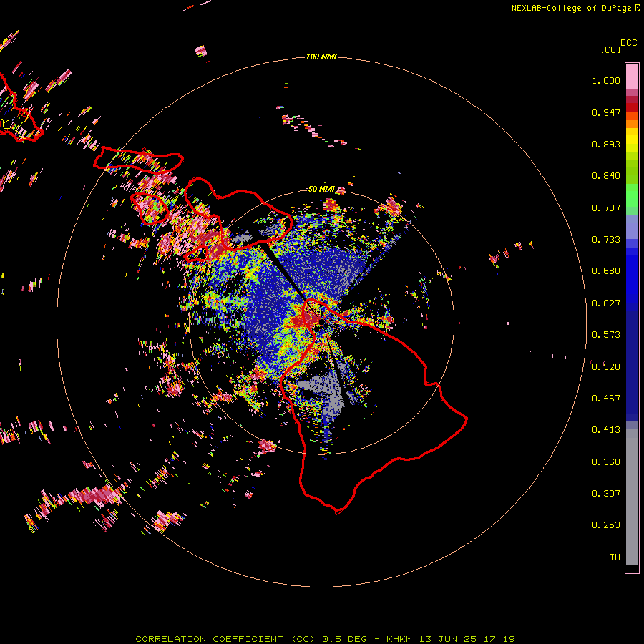This screenshot has height=644, width=644.
Task: Click the pink swatch at top of color bar
Action: pyautogui.click(x=632, y=76)
